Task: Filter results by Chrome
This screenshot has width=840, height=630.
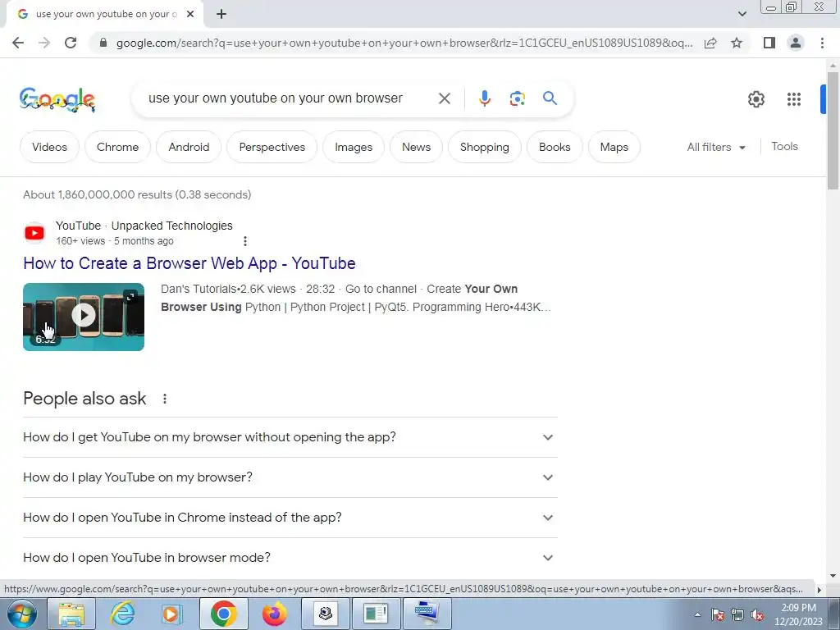Action: pos(118,147)
